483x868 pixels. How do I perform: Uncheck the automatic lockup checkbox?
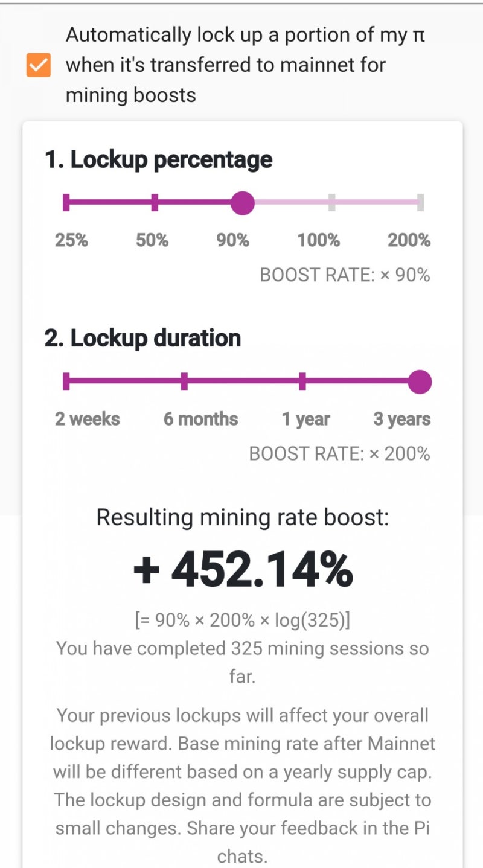point(39,65)
